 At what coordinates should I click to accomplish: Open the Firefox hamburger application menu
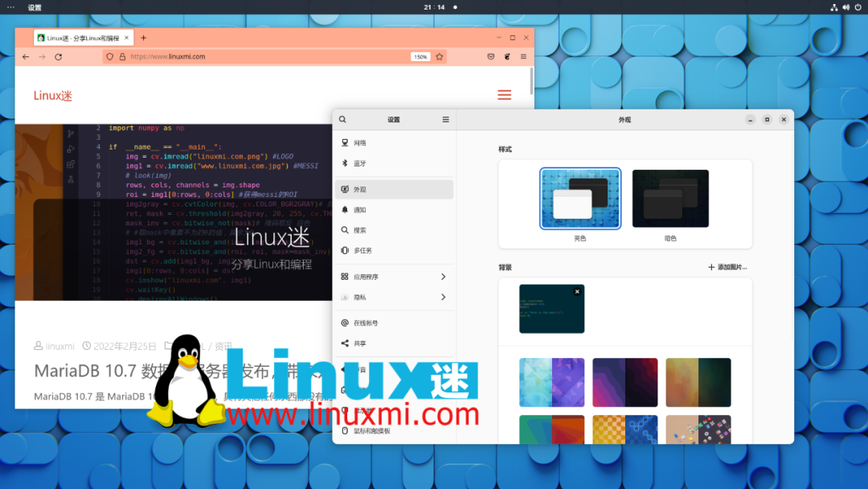click(x=523, y=56)
